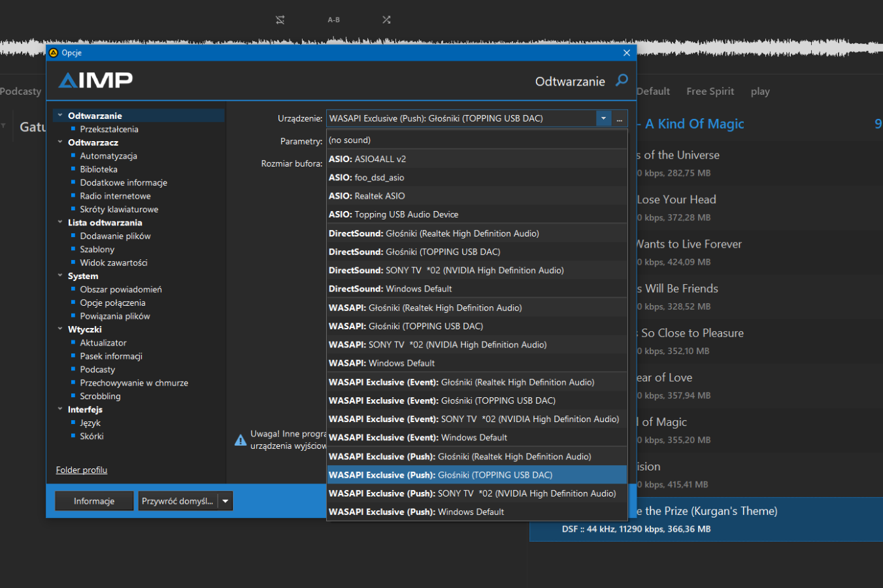
Task: Collapse the Wtyczki tree section
Action: [60, 329]
